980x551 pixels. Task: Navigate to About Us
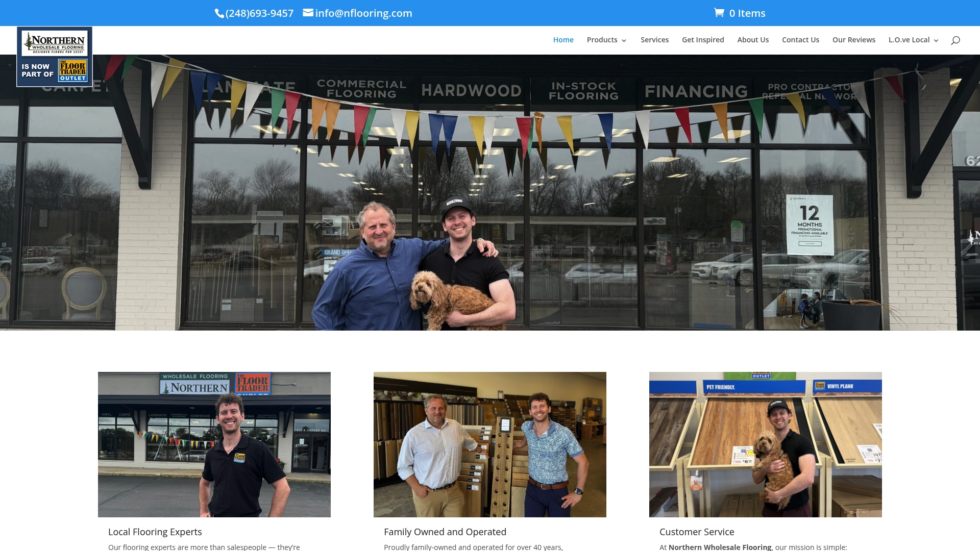pos(753,40)
